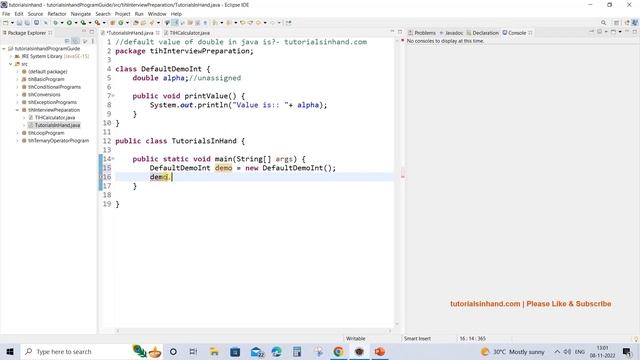Click the Debug bug toolbar icon
Screen dimensions: 640x360
55,23
